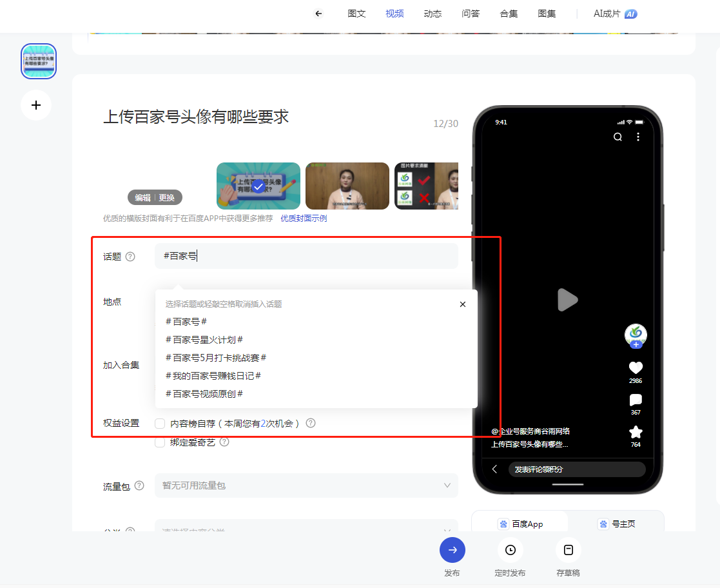Enable the 内容榜自荐 checkbox
The width and height of the screenshot is (720, 588).
[160, 424]
